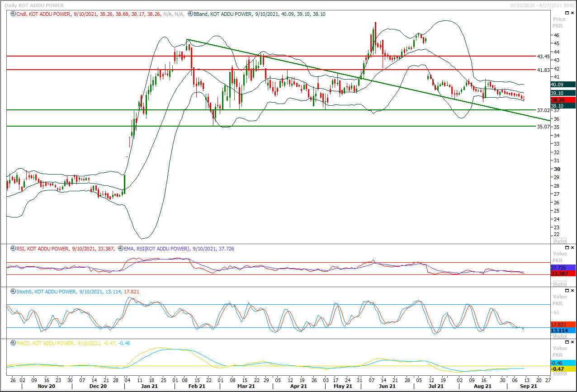
Task: Select the Cndl KOT ADDU POWER legend text
Action: click(x=100, y=14)
